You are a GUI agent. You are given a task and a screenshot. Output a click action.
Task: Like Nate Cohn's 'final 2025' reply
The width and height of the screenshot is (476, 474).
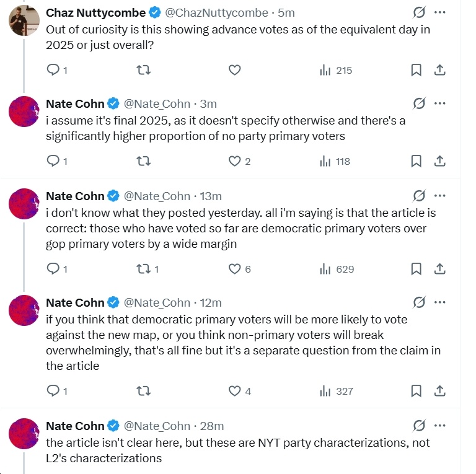pyautogui.click(x=234, y=161)
